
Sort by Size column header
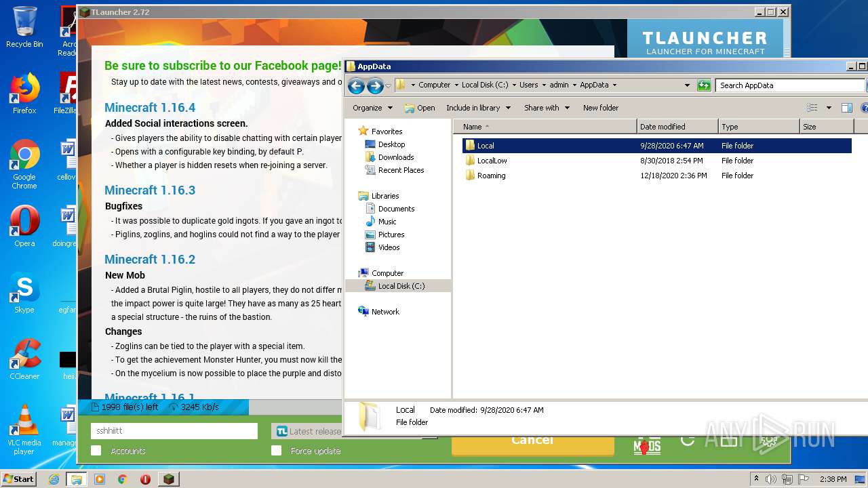coord(827,127)
